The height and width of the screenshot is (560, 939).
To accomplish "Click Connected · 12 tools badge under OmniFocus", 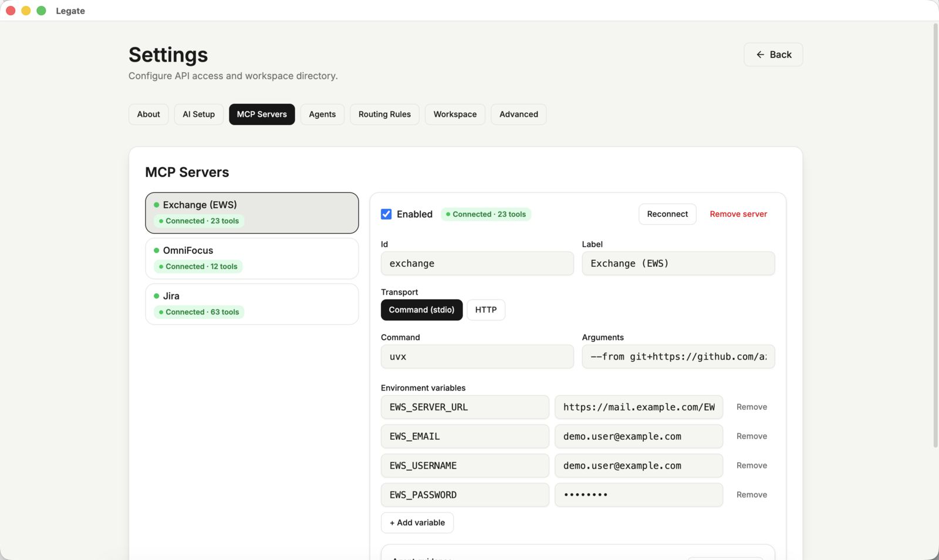I will click(198, 266).
